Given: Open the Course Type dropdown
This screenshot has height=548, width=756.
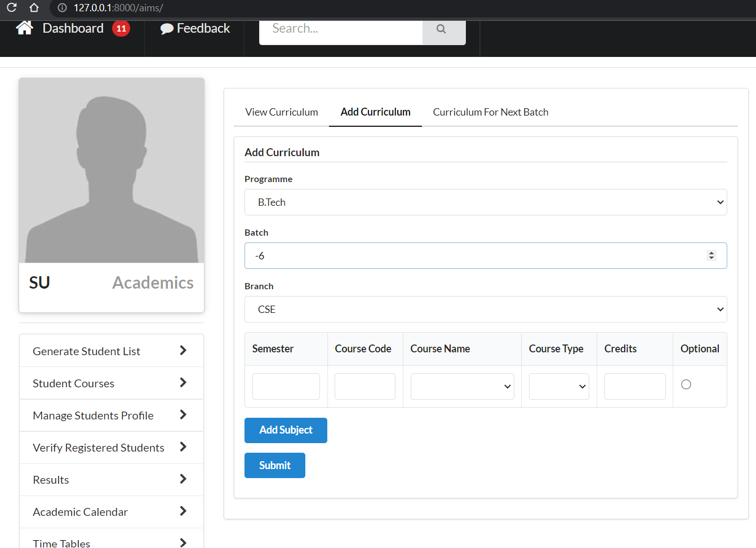Looking at the screenshot, I should pos(559,386).
